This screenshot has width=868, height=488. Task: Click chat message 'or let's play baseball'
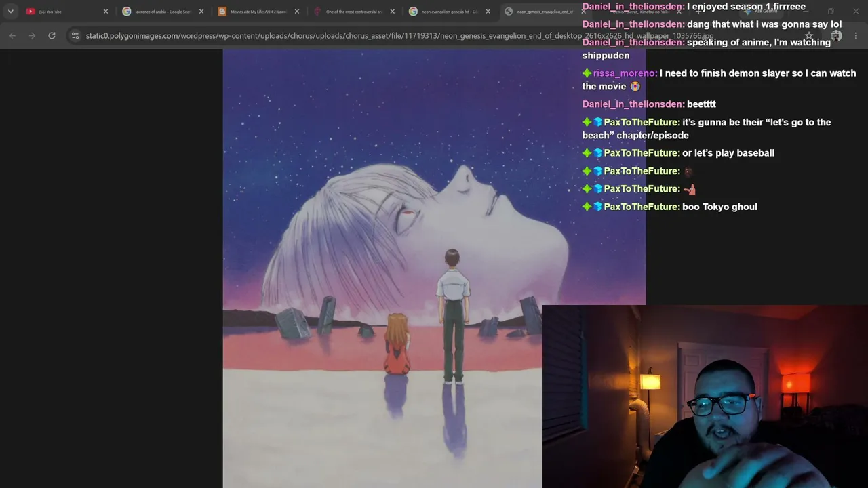point(728,153)
